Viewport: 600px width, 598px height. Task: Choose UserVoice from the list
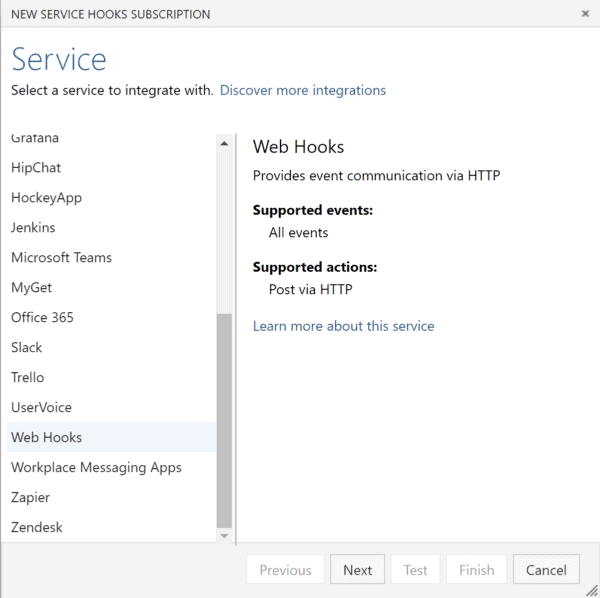coord(41,407)
